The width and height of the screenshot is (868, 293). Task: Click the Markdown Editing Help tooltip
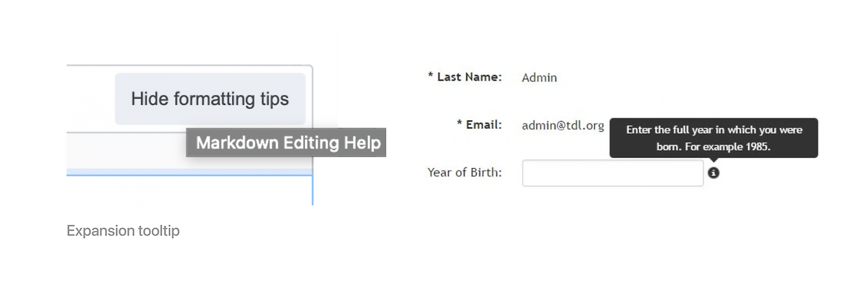click(286, 142)
